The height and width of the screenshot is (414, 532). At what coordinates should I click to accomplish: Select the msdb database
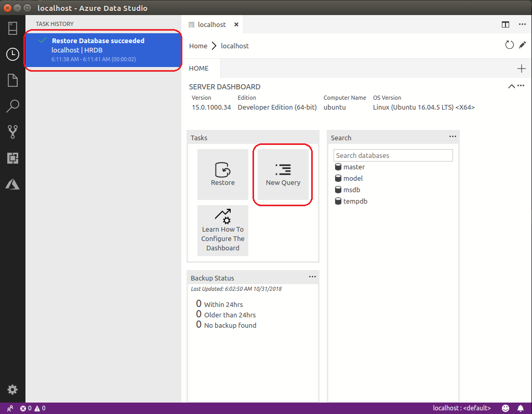tap(348, 190)
